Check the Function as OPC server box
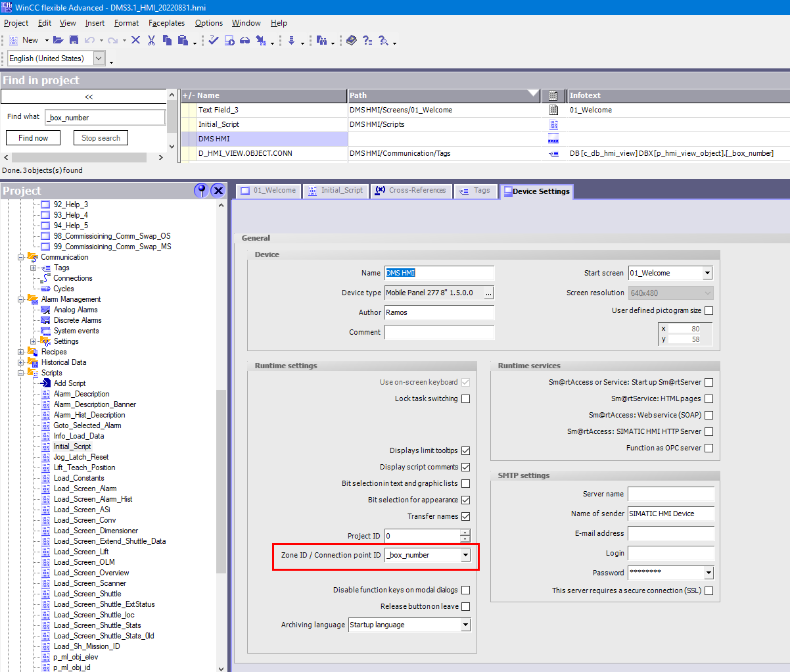 pos(709,448)
